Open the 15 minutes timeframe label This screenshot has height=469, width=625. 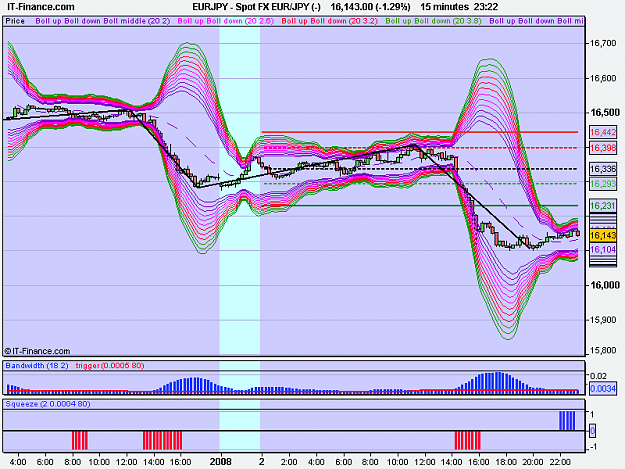pos(444,7)
